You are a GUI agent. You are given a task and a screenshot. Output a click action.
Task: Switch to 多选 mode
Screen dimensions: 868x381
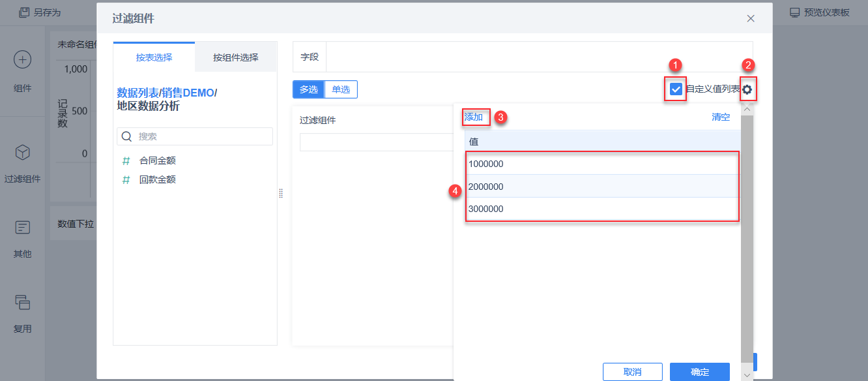point(309,89)
